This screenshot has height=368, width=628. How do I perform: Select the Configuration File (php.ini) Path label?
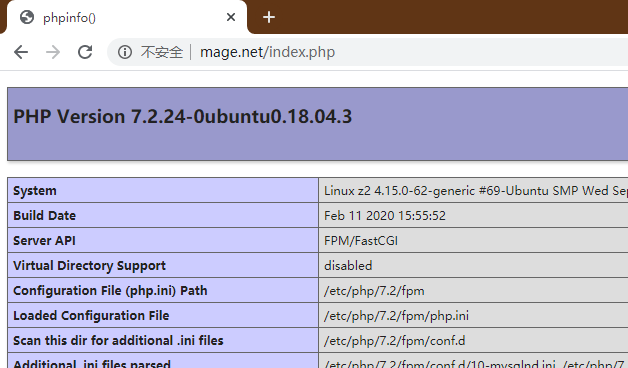click(x=110, y=291)
